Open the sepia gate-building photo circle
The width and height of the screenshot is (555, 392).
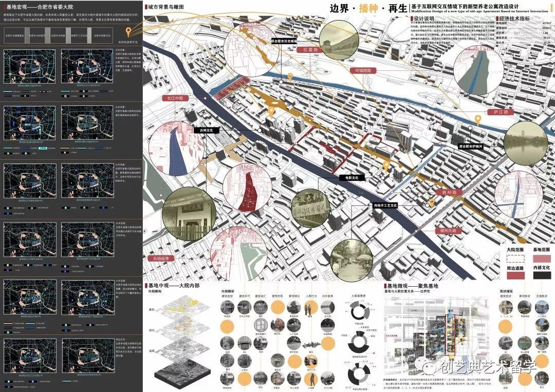[x=189, y=214]
